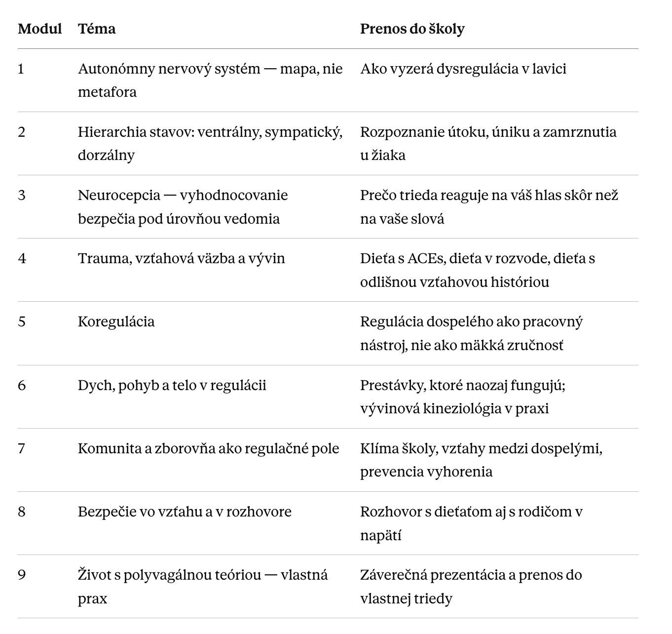Click Trauma, vzťahová väzba a vývin
Screen dimensions: 672x634
pos(182,258)
